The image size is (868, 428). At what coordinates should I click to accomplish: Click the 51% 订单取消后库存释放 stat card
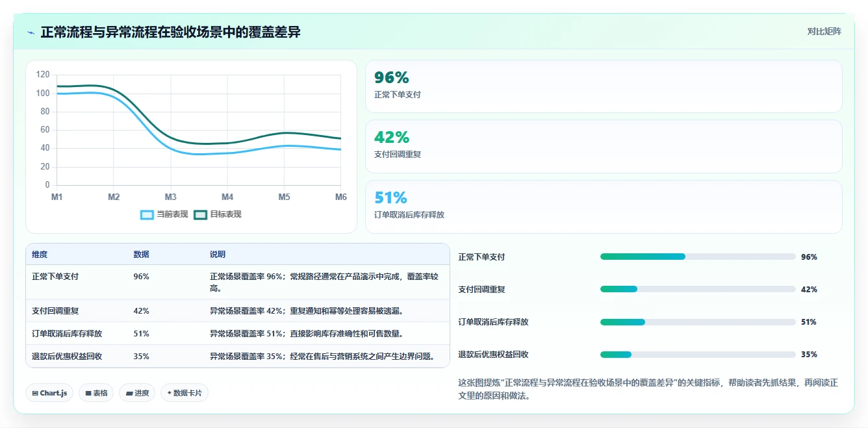(604, 207)
